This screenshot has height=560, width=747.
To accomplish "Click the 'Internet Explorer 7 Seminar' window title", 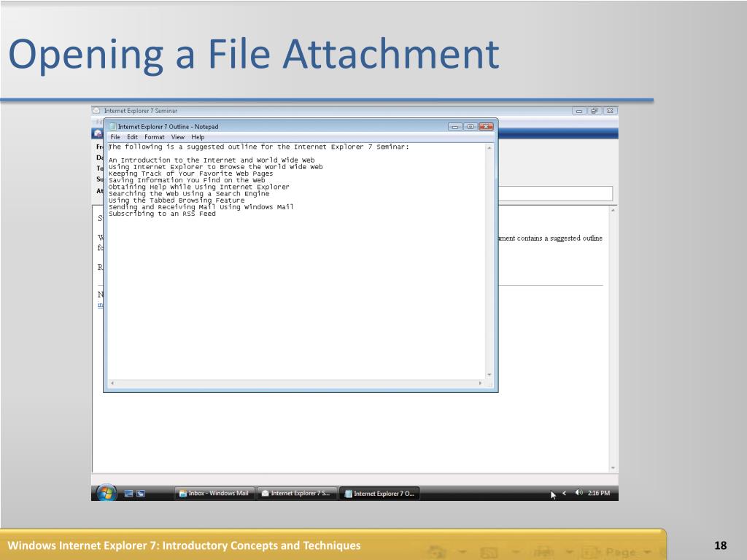I will 141,111.
